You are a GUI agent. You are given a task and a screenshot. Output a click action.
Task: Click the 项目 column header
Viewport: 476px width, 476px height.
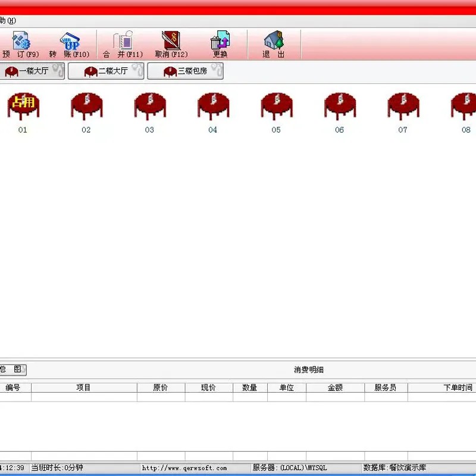(84, 388)
